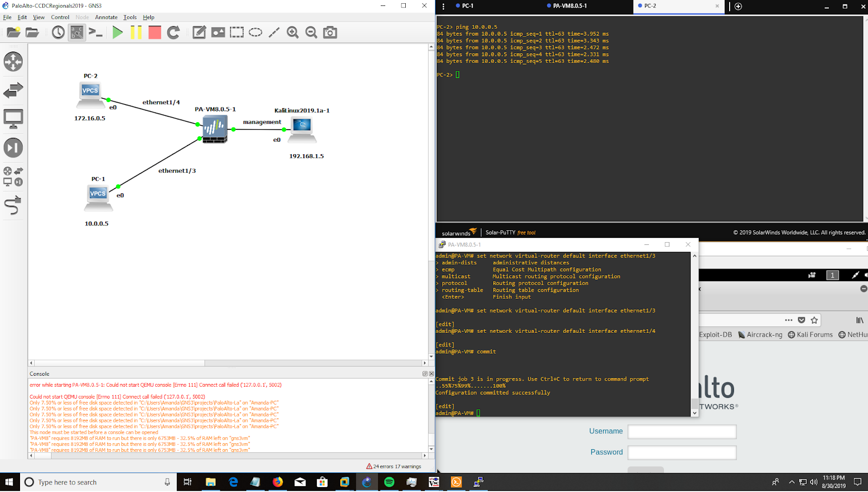Open the Help menu in GNS3
Viewport: 868px width, 492px height.
pos(149,17)
